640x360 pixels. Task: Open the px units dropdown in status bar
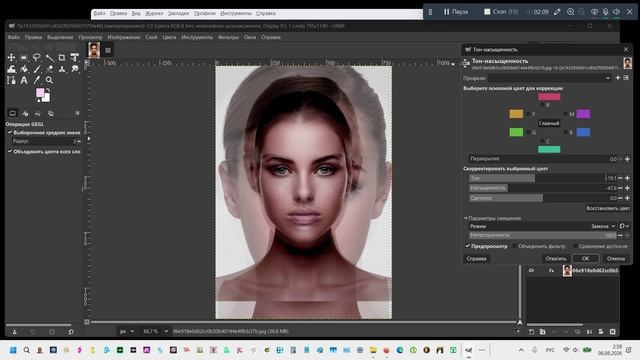(127, 331)
